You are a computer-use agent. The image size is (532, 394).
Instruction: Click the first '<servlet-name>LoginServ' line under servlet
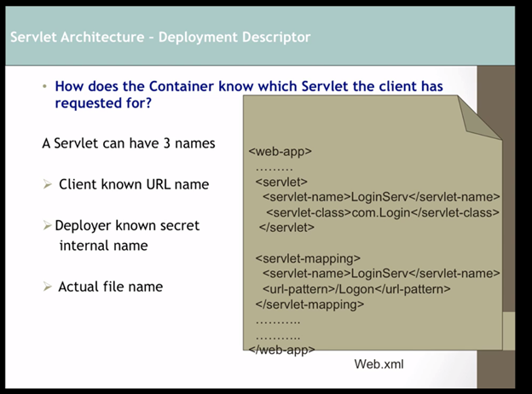(381, 197)
